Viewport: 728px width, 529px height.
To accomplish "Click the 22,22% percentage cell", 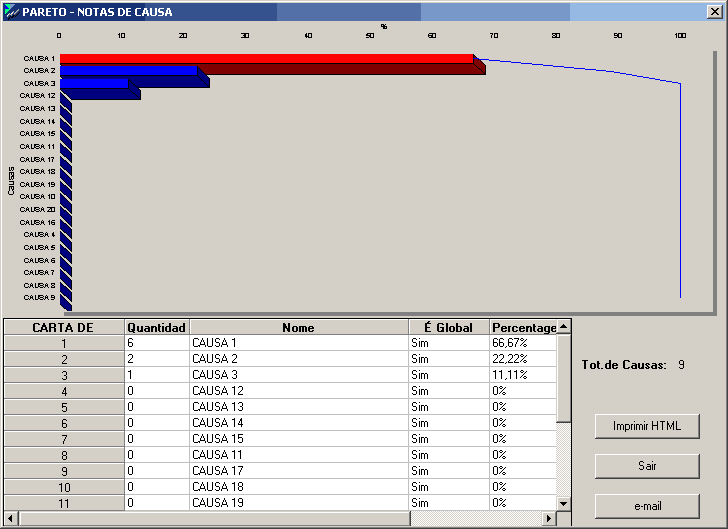I will click(x=523, y=359).
